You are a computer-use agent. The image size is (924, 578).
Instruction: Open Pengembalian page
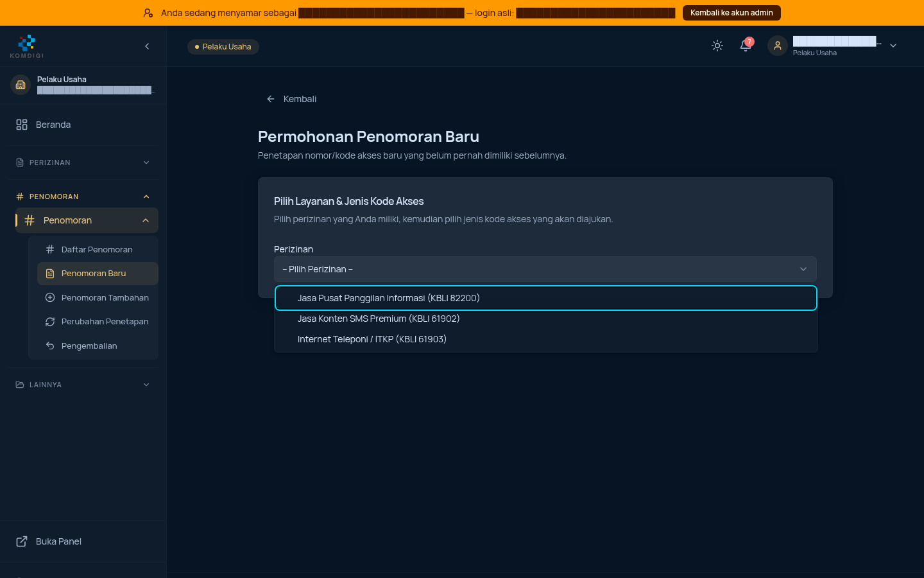point(98,346)
